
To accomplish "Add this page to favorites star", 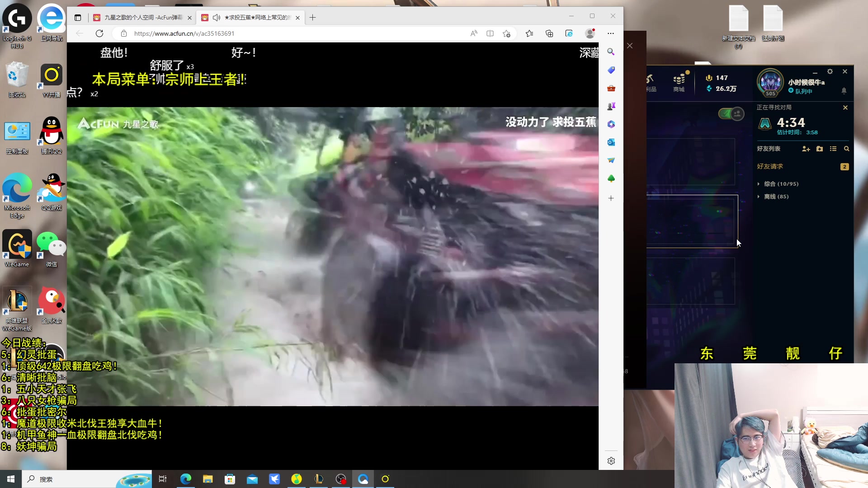I will [x=506, y=33].
